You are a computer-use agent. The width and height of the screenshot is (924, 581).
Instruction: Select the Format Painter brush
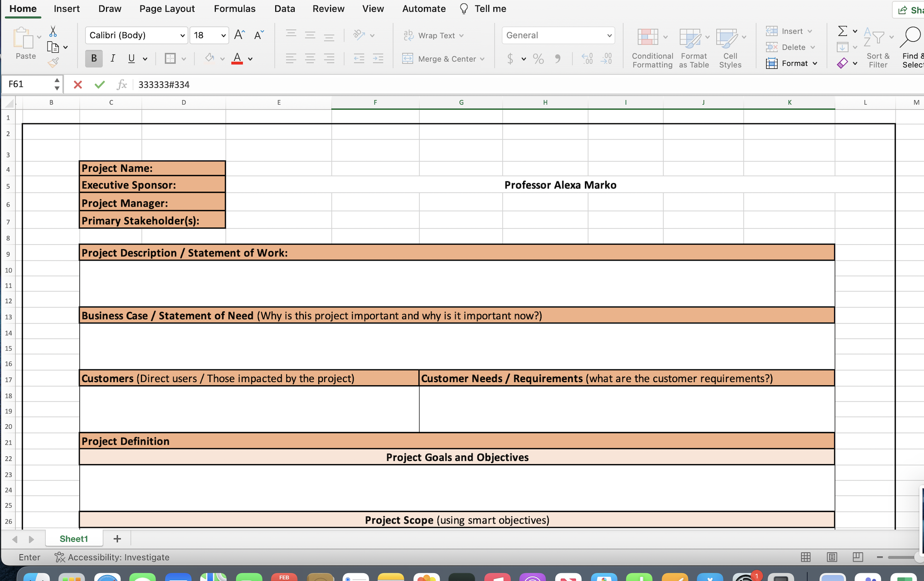(53, 63)
